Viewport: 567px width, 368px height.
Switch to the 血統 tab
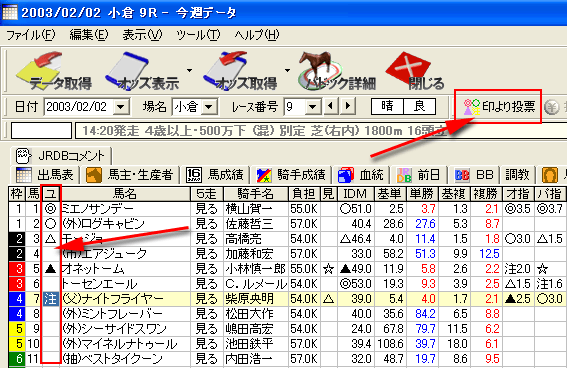coord(361,175)
